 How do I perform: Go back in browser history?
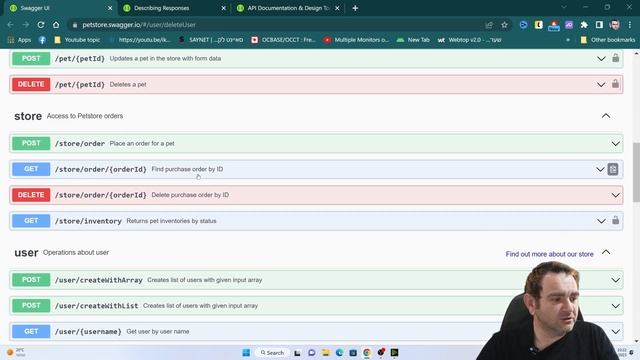[x=10, y=25]
